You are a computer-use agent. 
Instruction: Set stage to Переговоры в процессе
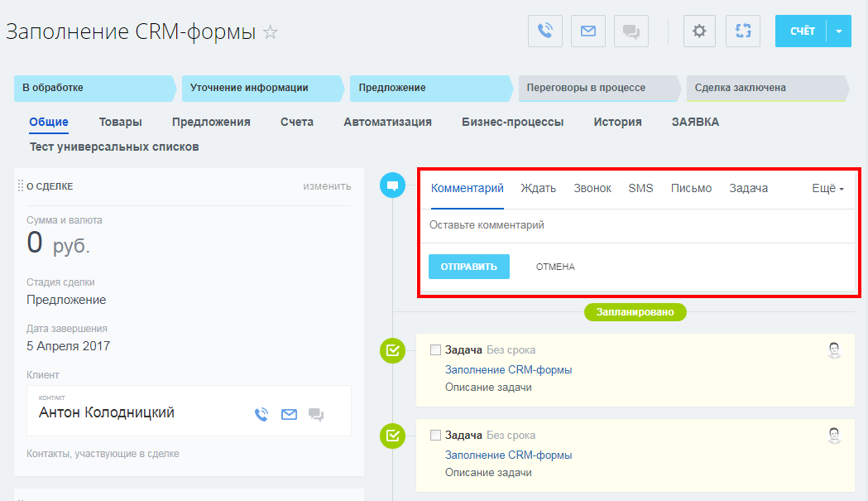tap(598, 88)
